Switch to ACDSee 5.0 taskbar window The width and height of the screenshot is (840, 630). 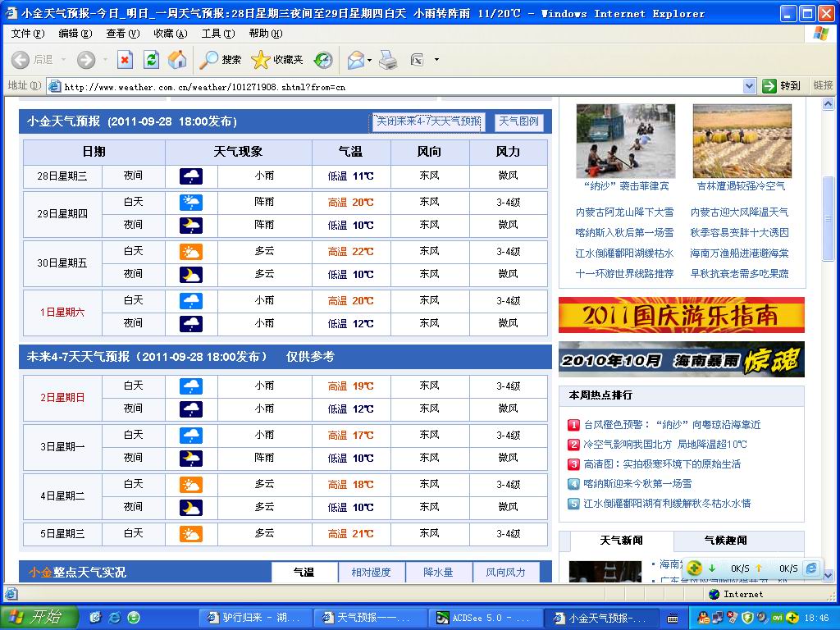pyautogui.click(x=486, y=619)
